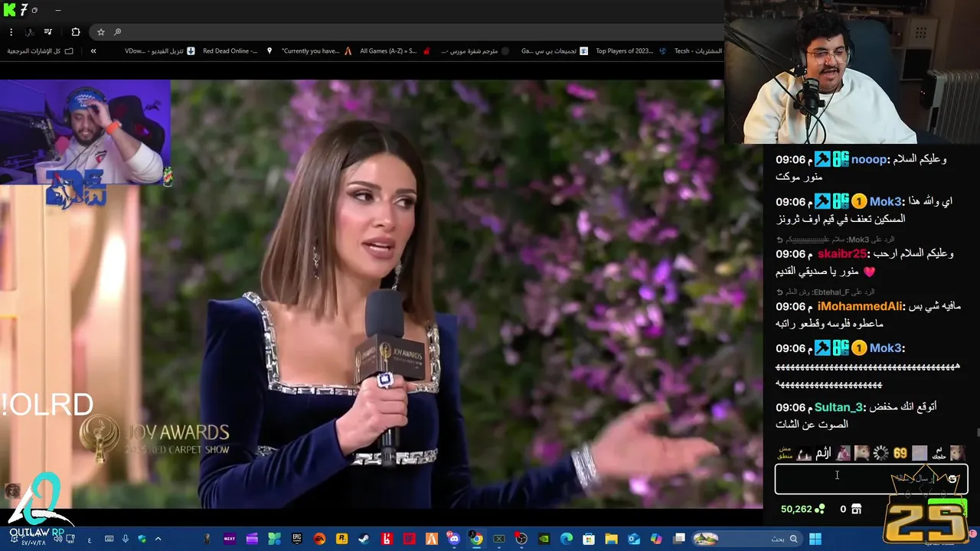Select the loading spinner emote
Screen dimensions: 980x551
(880, 453)
